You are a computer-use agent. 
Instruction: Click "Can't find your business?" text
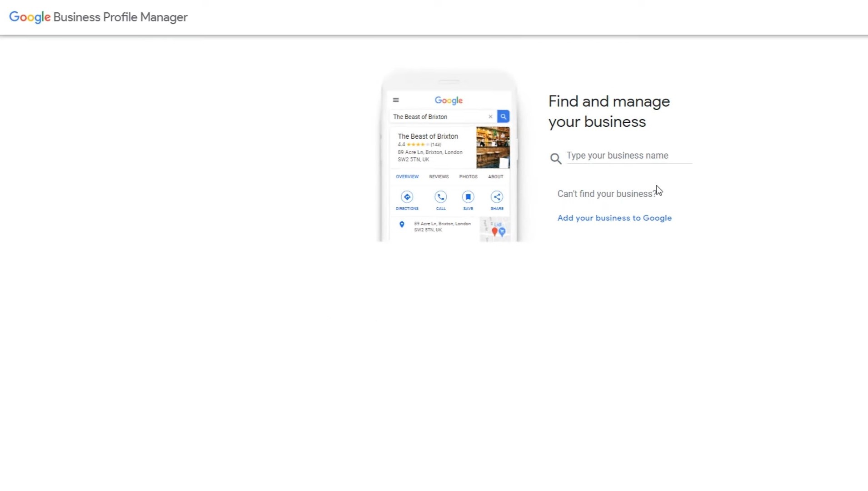pos(607,194)
